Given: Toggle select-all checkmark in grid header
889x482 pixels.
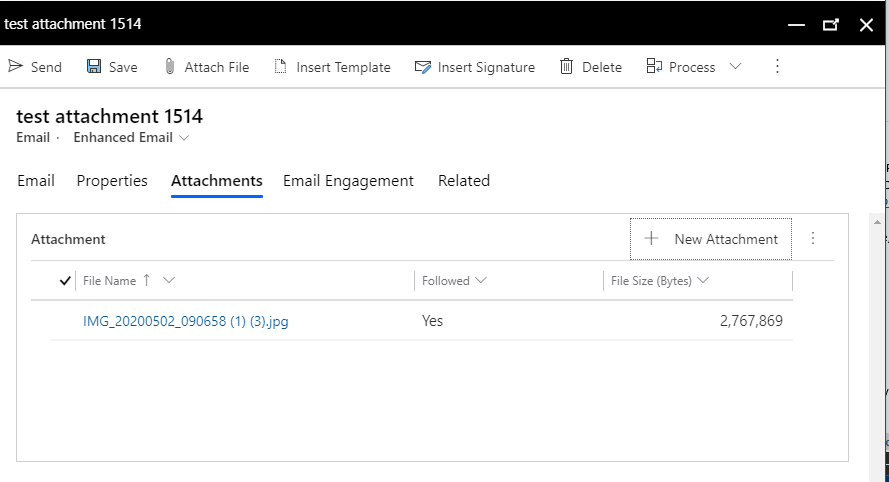Looking at the screenshot, I should pos(65,281).
